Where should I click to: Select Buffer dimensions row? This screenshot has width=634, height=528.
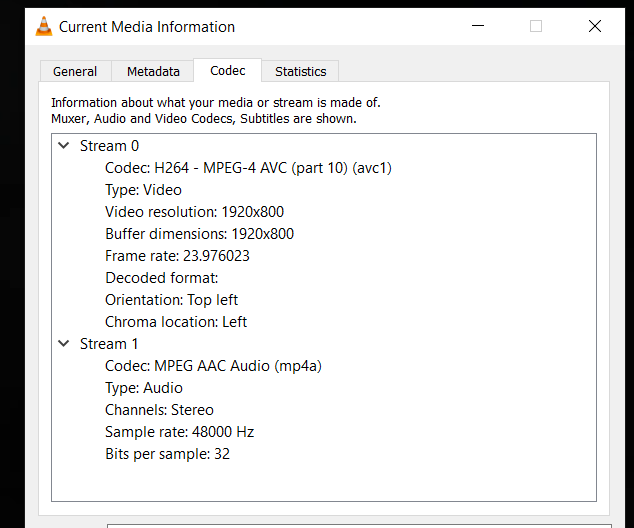(199, 234)
